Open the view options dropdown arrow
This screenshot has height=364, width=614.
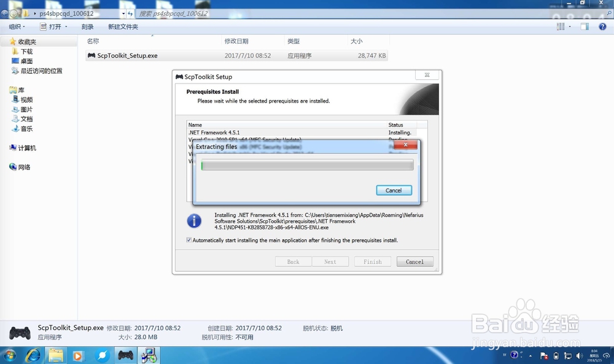coord(570,26)
